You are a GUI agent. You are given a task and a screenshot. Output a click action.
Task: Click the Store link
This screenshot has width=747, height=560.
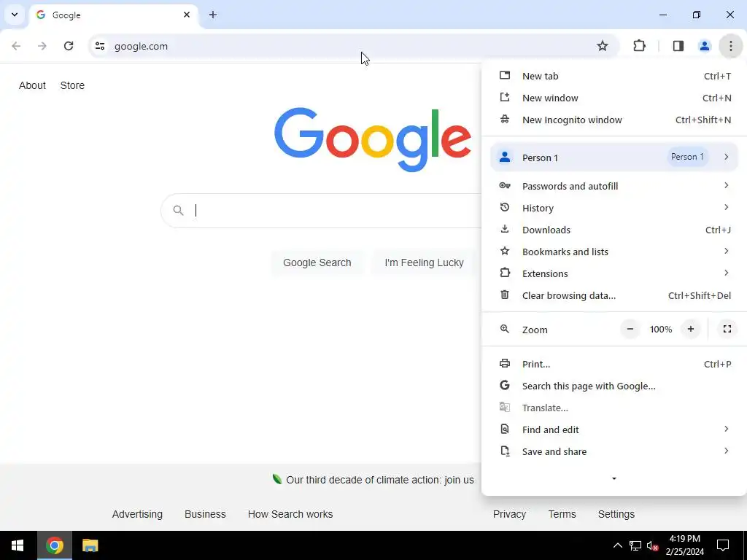pos(72,85)
